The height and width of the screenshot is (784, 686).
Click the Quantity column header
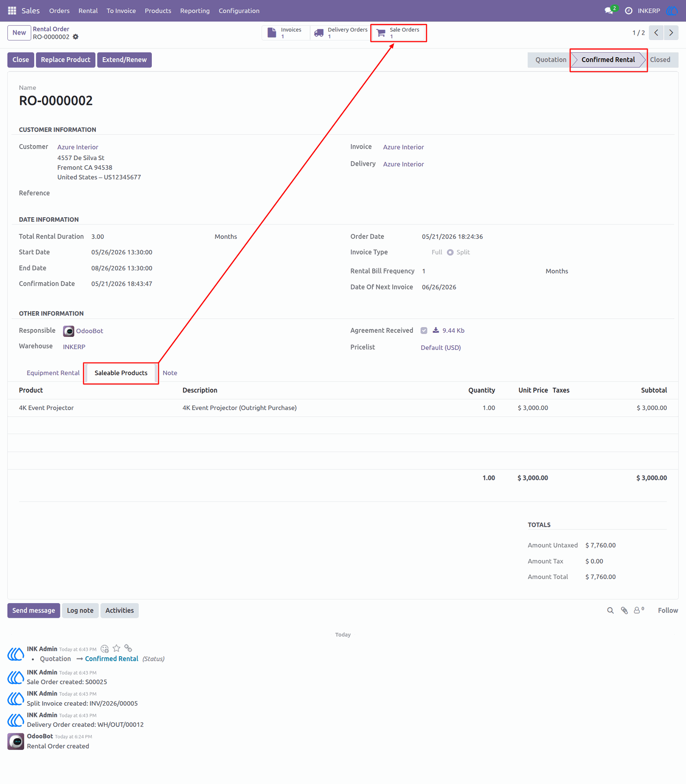coord(482,390)
